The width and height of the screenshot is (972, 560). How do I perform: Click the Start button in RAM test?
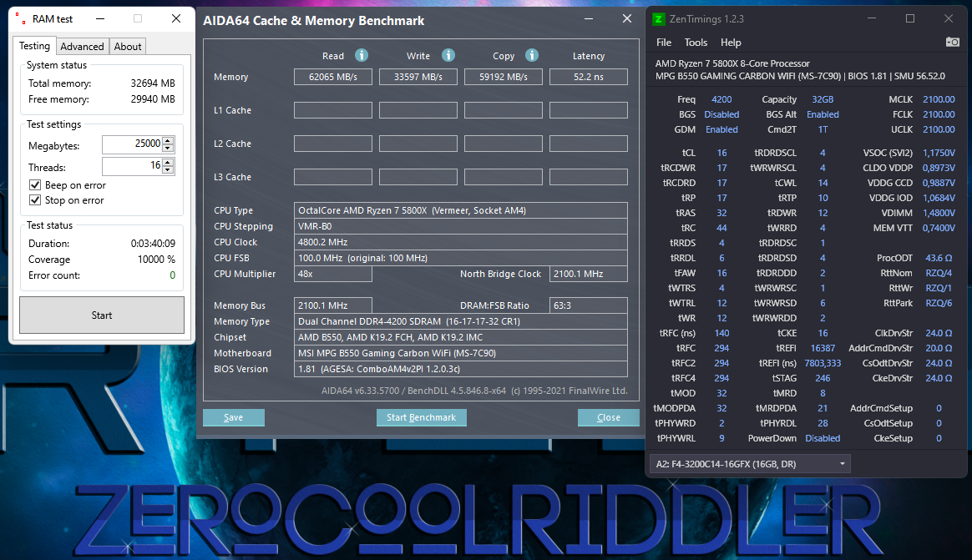(102, 315)
